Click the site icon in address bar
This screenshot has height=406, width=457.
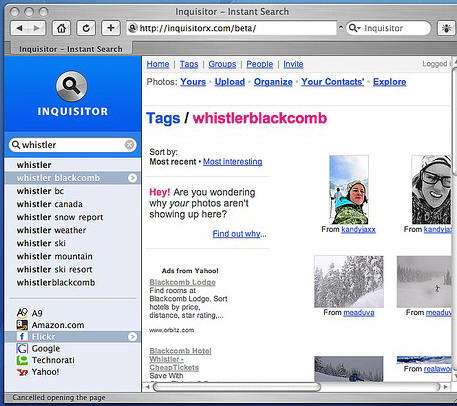pos(133,28)
